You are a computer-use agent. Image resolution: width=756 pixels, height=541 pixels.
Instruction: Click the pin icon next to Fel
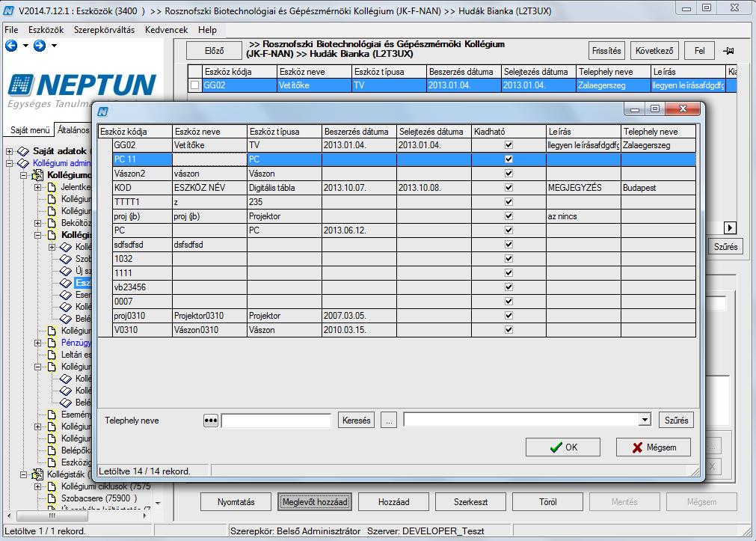coord(728,51)
